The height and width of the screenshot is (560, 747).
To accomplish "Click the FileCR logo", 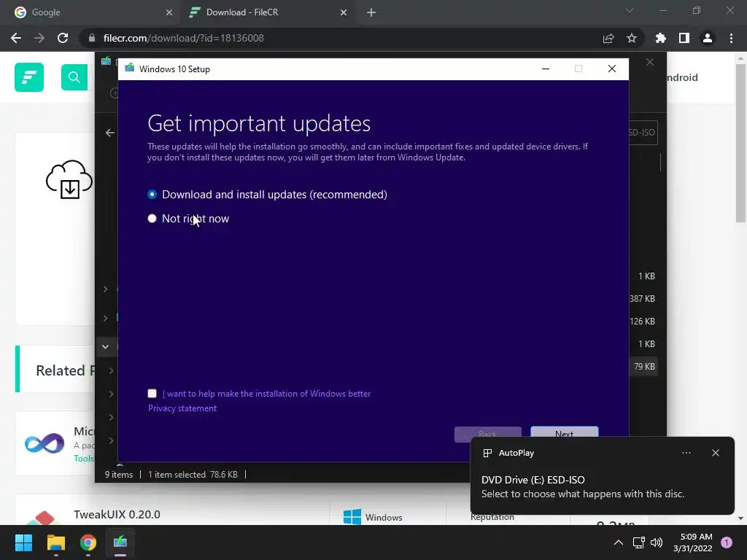I will coord(29,77).
